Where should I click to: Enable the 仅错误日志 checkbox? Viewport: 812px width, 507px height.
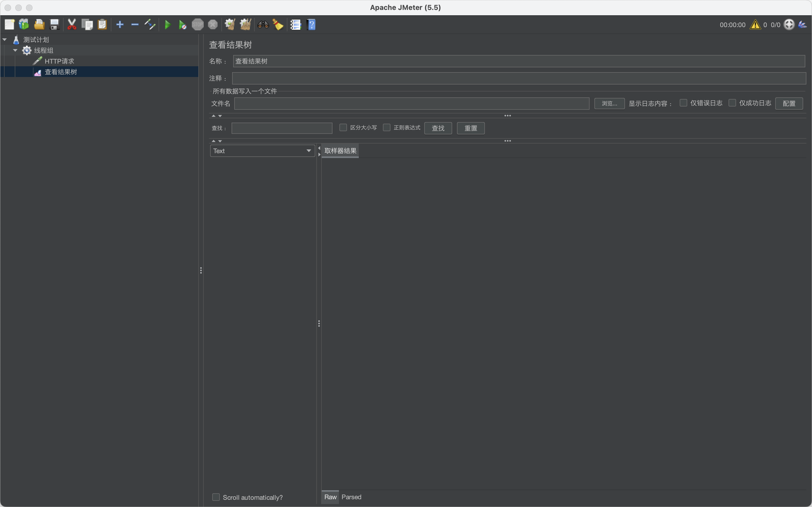[683, 103]
